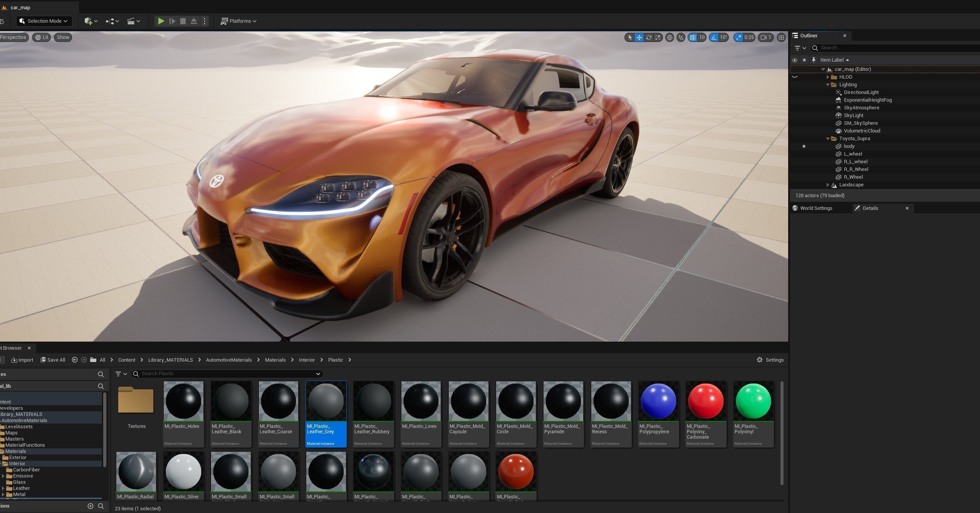The image size is (980, 513).
Task: Collapse the car_map (Editor) tree
Action: pyautogui.click(x=823, y=70)
